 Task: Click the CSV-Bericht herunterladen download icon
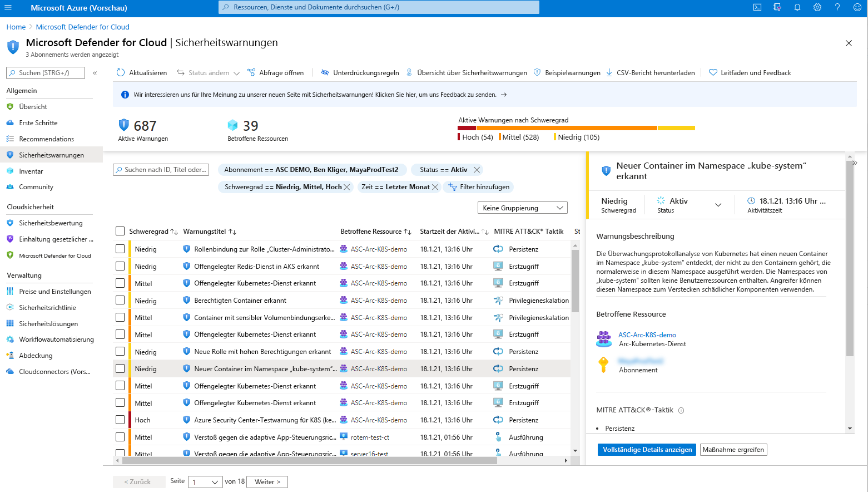[609, 72]
